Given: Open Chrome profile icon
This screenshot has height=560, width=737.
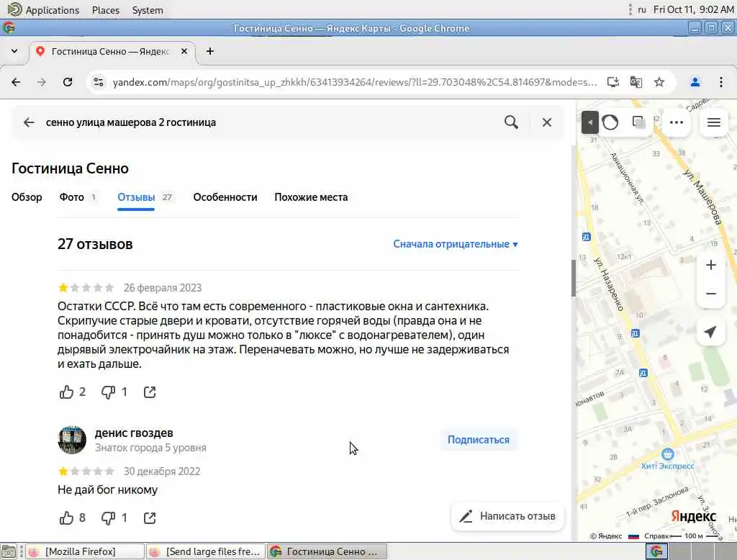Looking at the screenshot, I should (x=695, y=82).
